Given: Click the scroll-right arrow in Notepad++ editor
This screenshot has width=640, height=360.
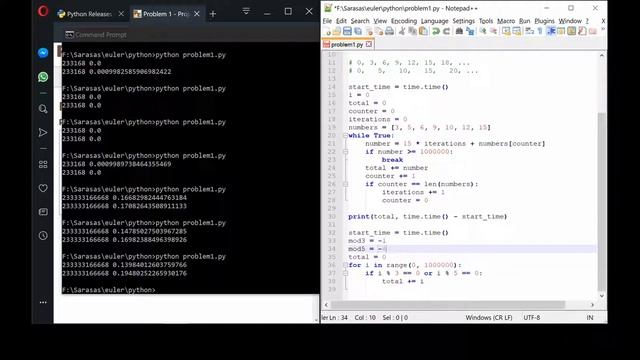Looking at the screenshot, I should 592,305.
